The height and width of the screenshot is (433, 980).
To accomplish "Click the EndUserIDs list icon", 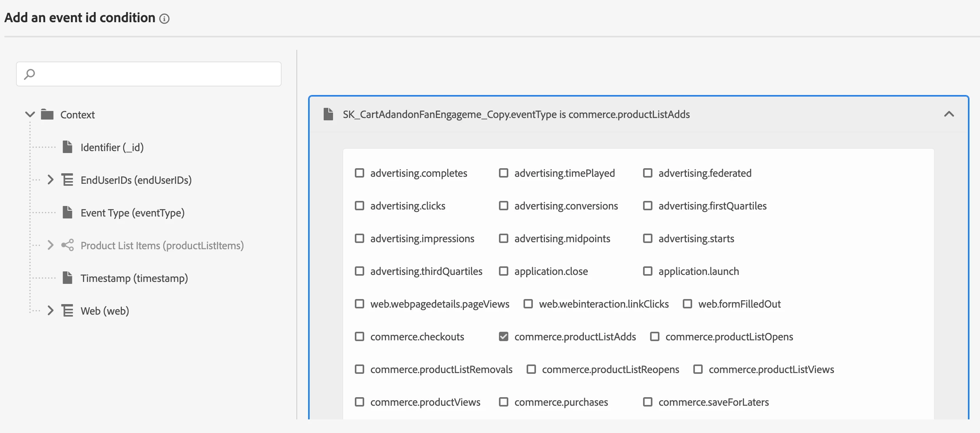I will pos(67,180).
